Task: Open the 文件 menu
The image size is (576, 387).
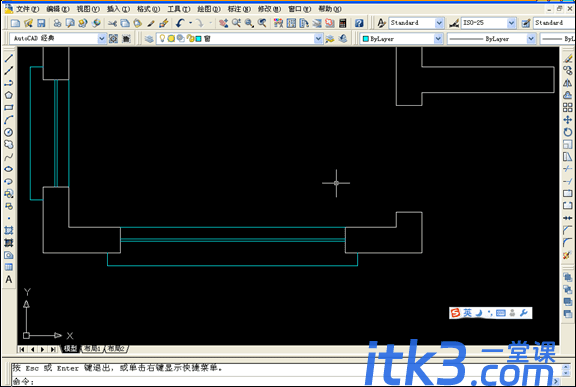Action: pyautogui.click(x=27, y=9)
